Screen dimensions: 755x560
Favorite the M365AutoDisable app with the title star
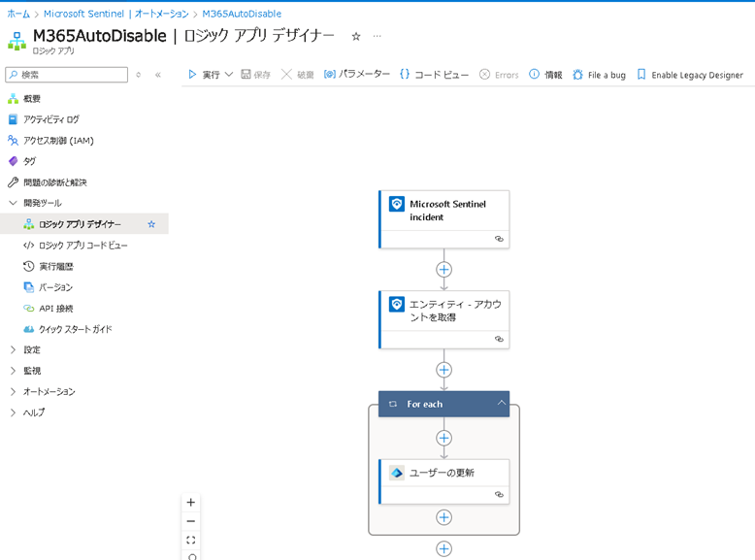[x=356, y=37]
